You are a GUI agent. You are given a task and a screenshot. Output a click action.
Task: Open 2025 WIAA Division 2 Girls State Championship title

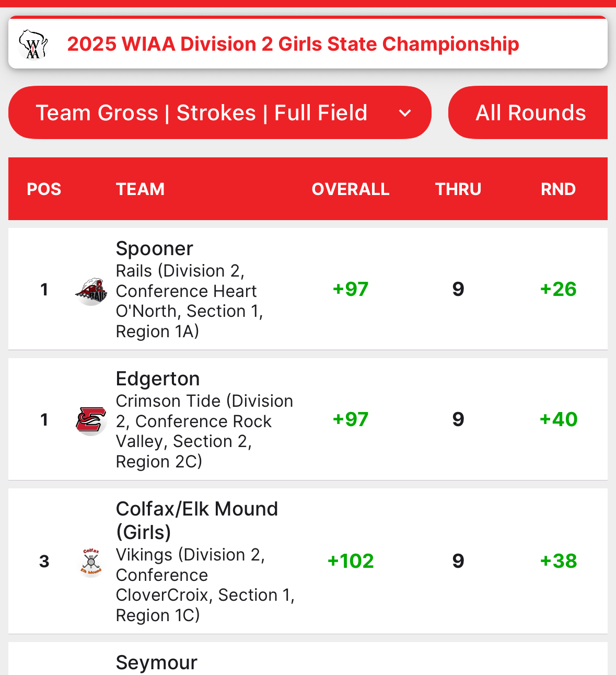[293, 44]
